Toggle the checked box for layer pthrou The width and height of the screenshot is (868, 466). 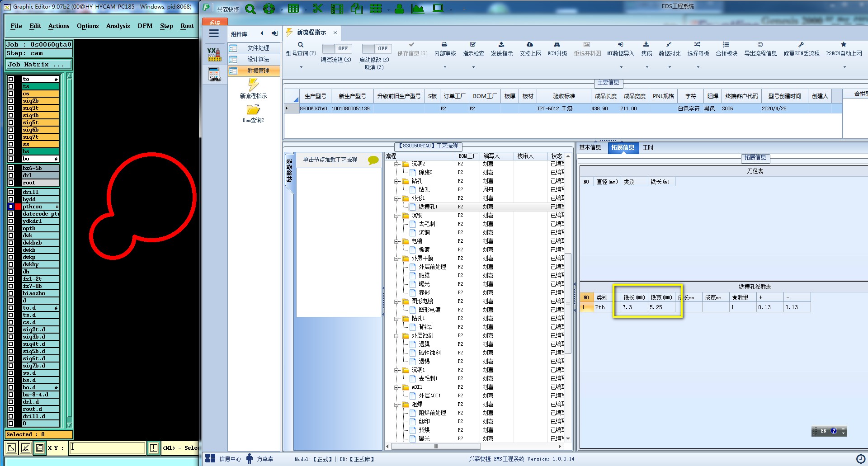tap(11, 207)
